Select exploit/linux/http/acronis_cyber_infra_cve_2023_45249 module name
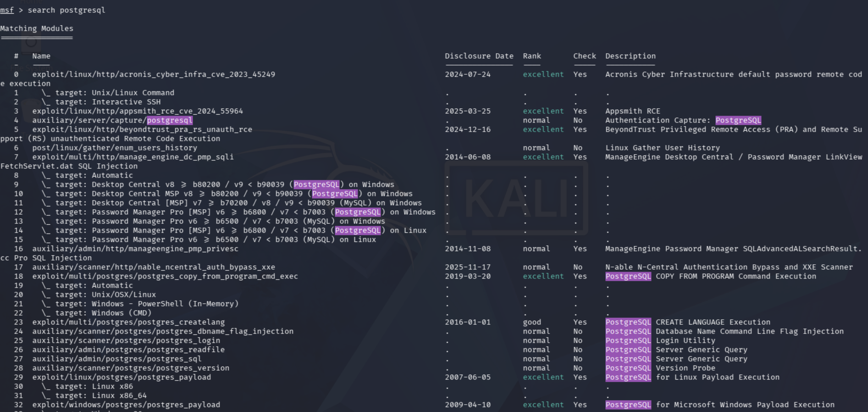This screenshot has width=868, height=412. (154, 74)
